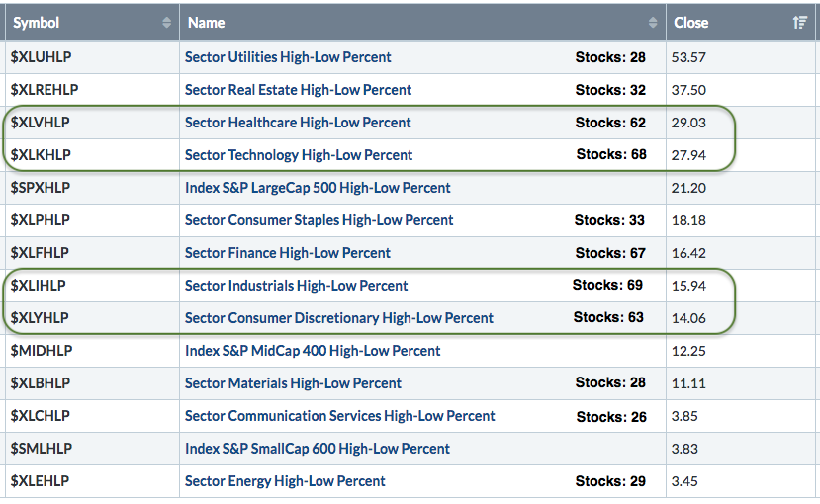
Task: Select the $XLUHLP symbol cell
Action: point(42,57)
